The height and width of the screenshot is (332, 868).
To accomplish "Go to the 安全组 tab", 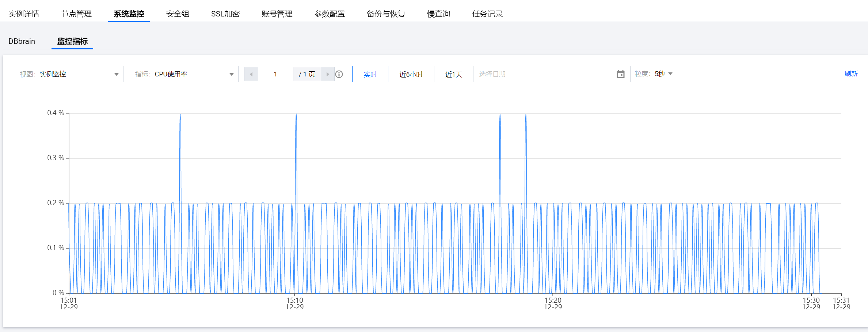I will click(x=178, y=14).
